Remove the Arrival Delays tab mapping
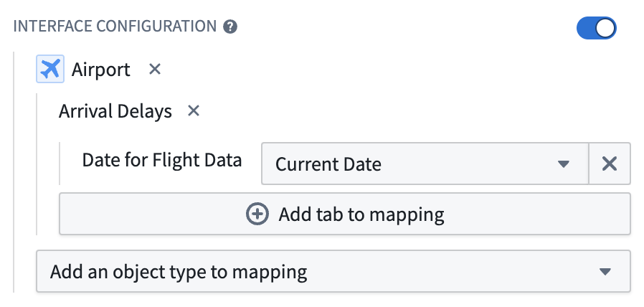Viewport: 644px width, 307px height. (193, 110)
